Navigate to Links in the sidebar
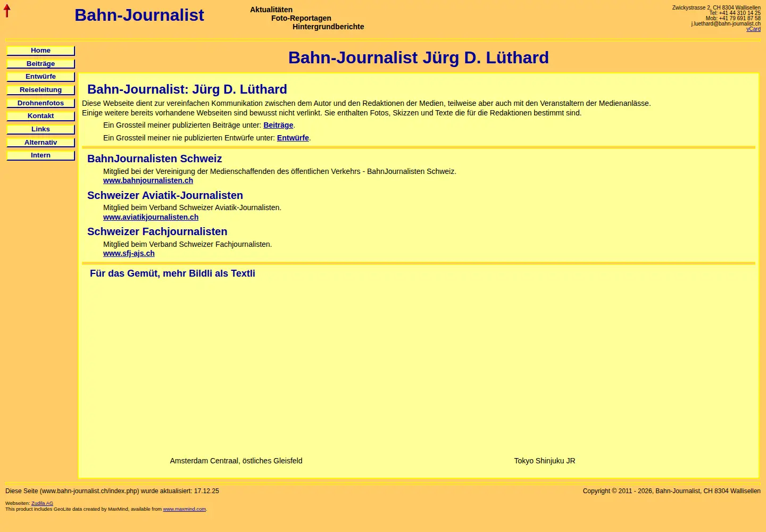The height and width of the screenshot is (532, 766). coord(40,129)
